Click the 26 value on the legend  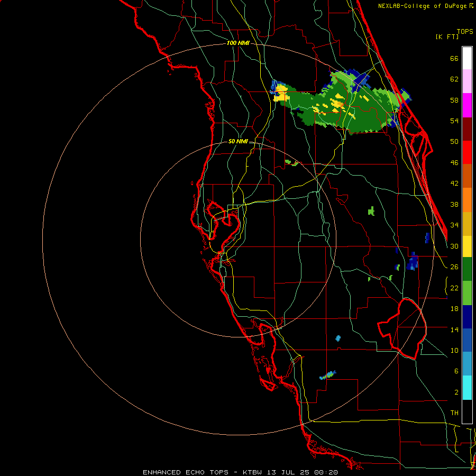(x=454, y=267)
